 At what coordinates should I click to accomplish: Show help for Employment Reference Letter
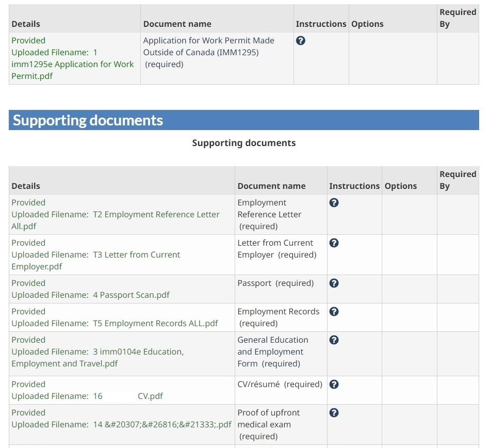334,203
